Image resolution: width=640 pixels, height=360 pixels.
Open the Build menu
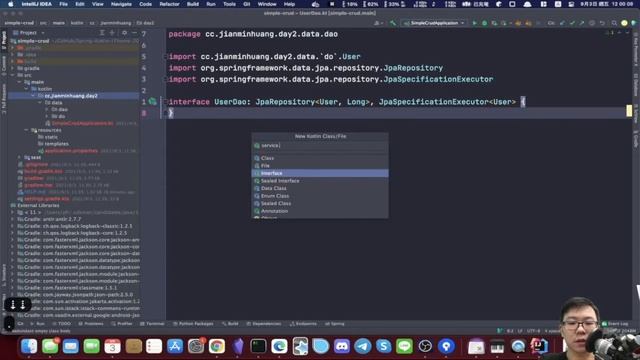point(193,4)
